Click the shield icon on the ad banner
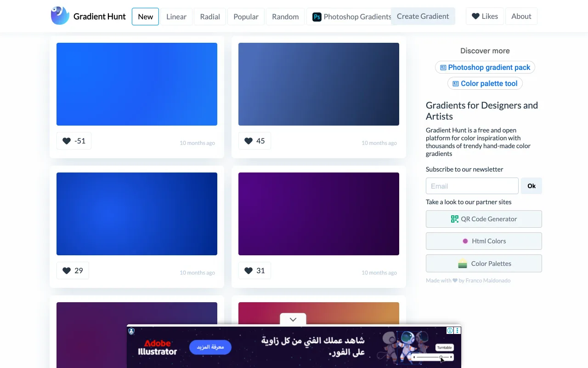 131,331
